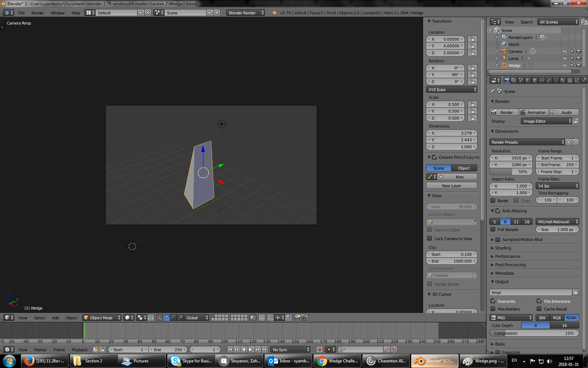Click the Object menu in viewport header
Viewport: 588px width, 368px height.
(x=71, y=317)
